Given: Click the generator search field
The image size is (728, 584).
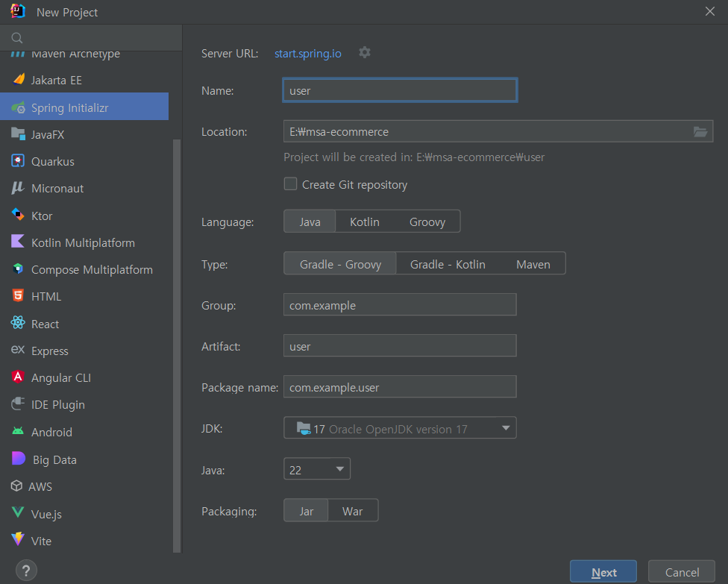Looking at the screenshot, I should coord(91,38).
